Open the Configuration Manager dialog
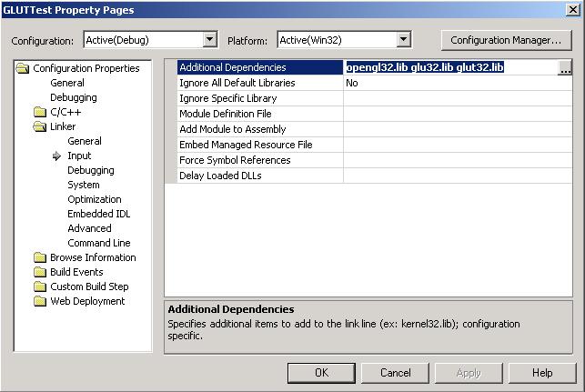 click(x=506, y=40)
